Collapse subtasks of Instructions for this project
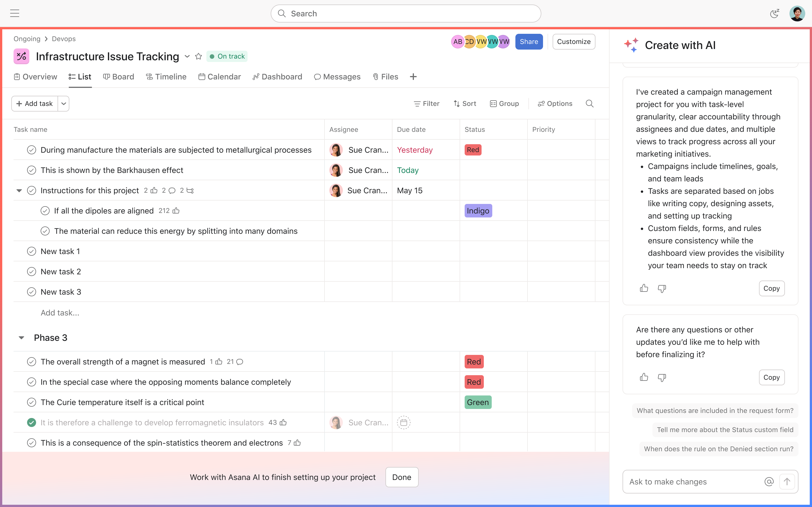 pos(19,190)
